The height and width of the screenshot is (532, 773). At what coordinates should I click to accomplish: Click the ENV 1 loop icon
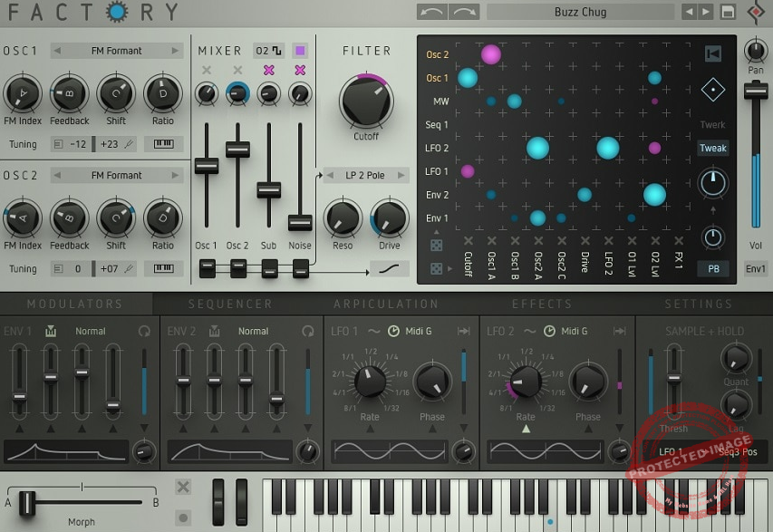click(144, 332)
